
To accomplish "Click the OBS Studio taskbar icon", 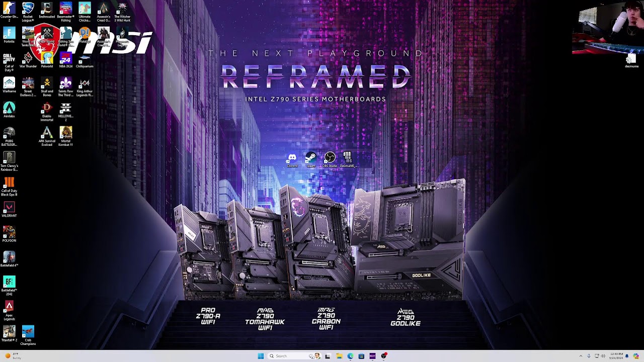I will (x=383, y=356).
